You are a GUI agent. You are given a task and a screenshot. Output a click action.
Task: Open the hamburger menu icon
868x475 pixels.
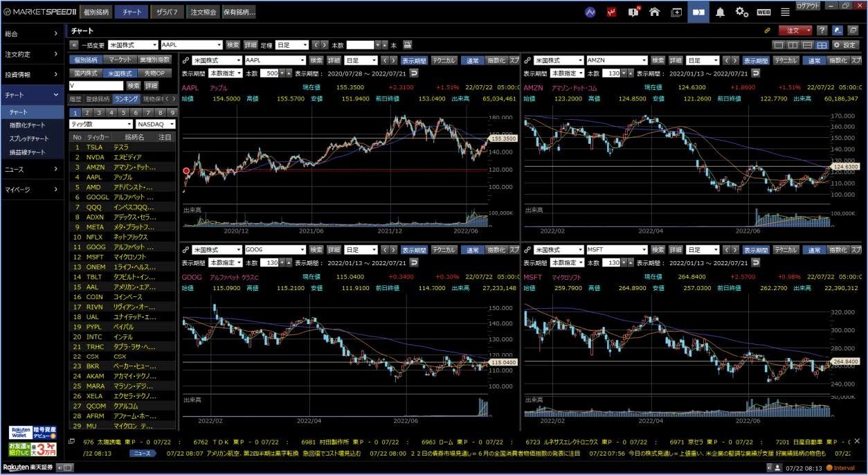785,12
